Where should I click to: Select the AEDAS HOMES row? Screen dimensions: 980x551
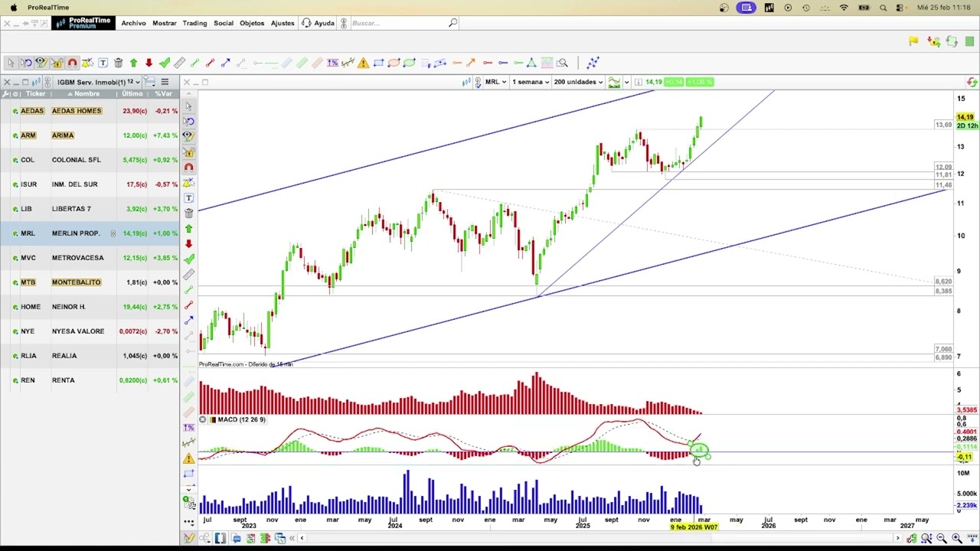click(x=90, y=111)
